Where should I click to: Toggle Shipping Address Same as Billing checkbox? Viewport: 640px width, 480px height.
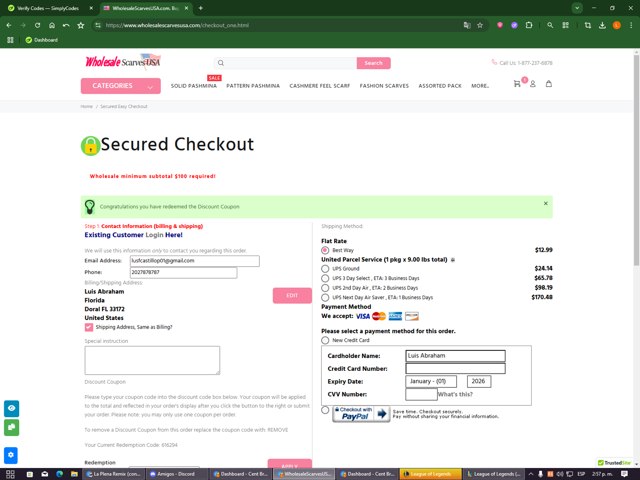(x=89, y=327)
